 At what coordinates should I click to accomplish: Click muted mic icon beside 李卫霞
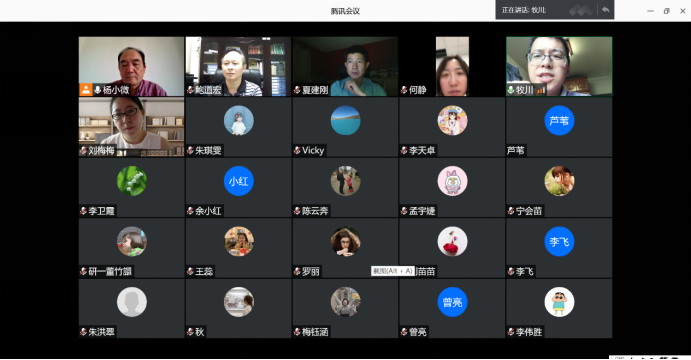[x=83, y=211]
